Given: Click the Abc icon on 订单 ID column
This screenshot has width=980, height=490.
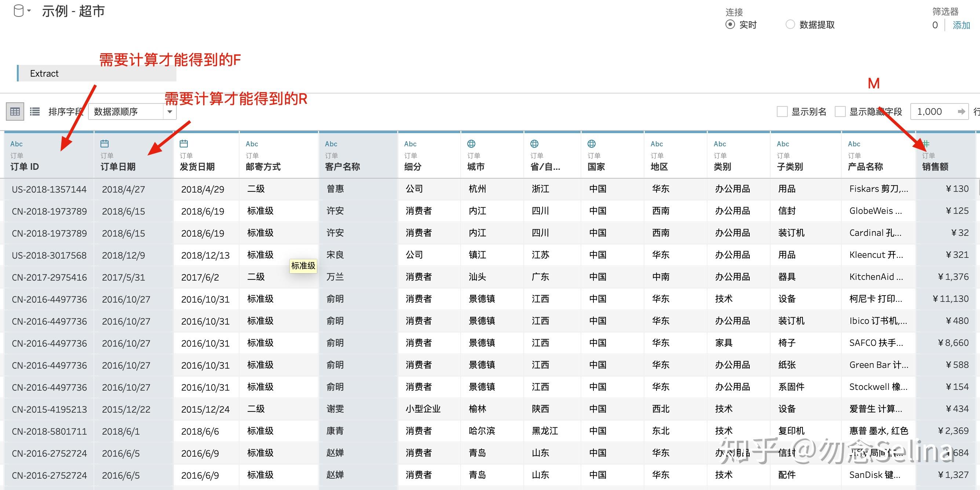Looking at the screenshot, I should pos(17,143).
